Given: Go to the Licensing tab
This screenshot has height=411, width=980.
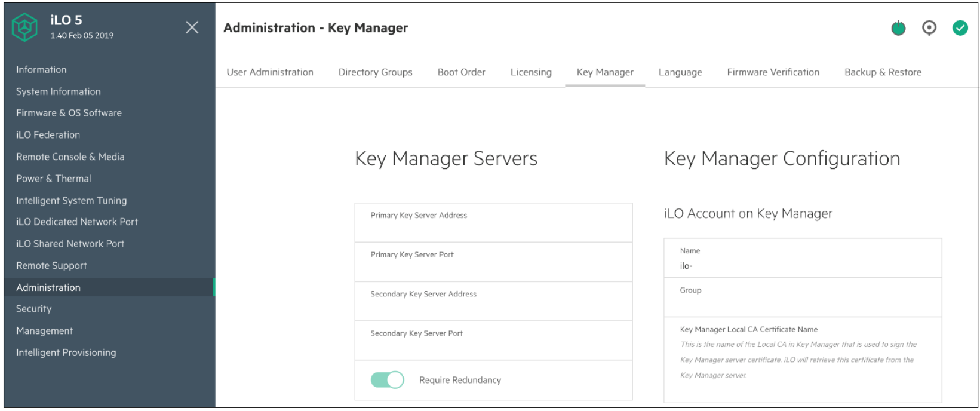Looking at the screenshot, I should coord(531,72).
